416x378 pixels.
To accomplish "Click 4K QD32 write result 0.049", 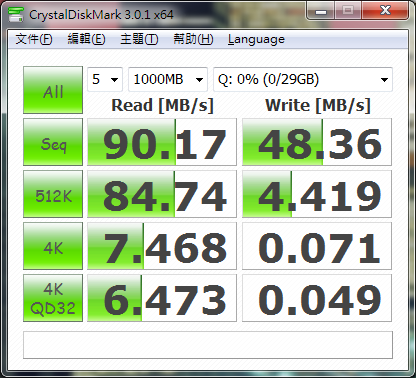I will [317, 298].
